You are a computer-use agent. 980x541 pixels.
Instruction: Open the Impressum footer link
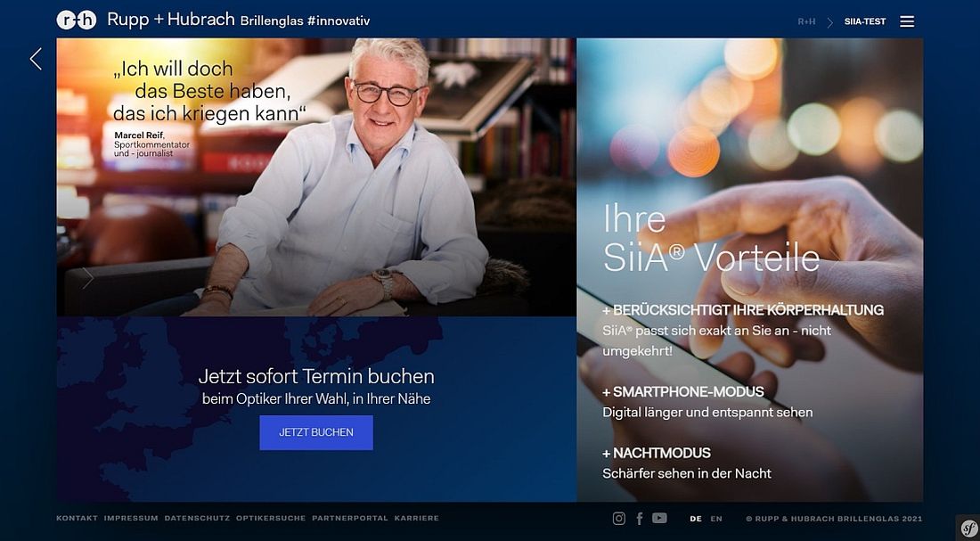[131, 518]
